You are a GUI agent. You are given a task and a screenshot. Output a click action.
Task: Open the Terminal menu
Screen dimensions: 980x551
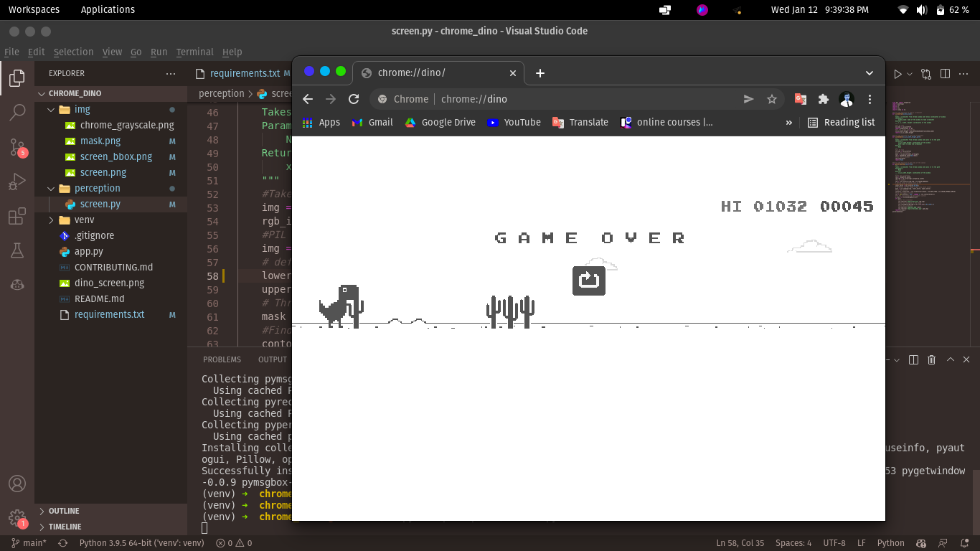194,52
